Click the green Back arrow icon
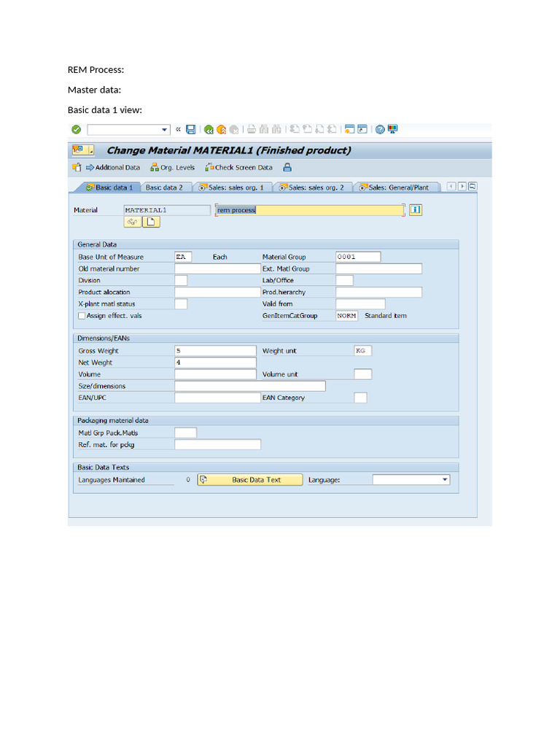The image size is (560, 747). (x=209, y=130)
